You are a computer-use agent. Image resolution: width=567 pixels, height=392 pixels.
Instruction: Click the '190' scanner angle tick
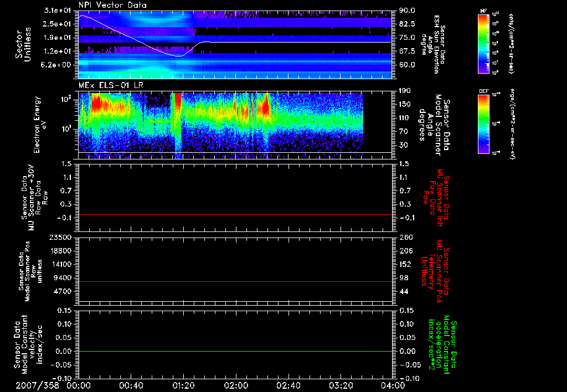tap(405, 91)
